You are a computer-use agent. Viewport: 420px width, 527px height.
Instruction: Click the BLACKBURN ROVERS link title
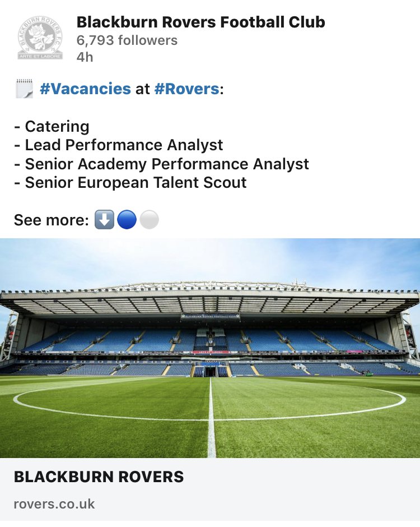pos(99,477)
